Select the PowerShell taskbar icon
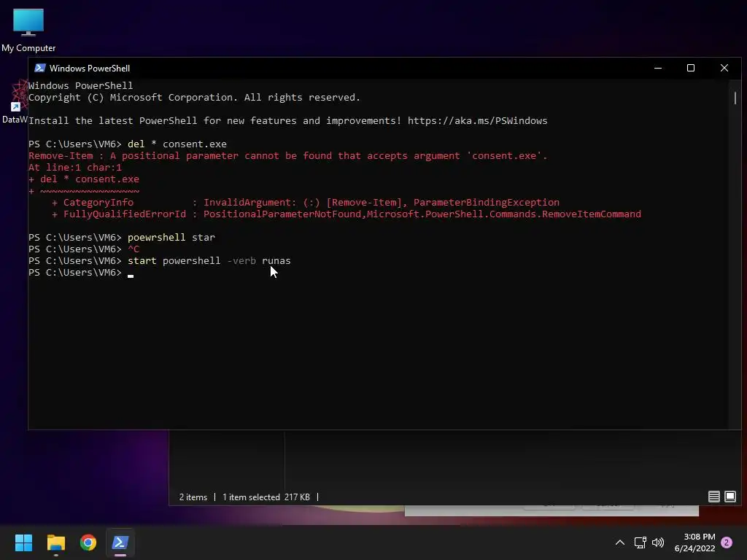Image resolution: width=747 pixels, height=560 pixels. point(120,542)
